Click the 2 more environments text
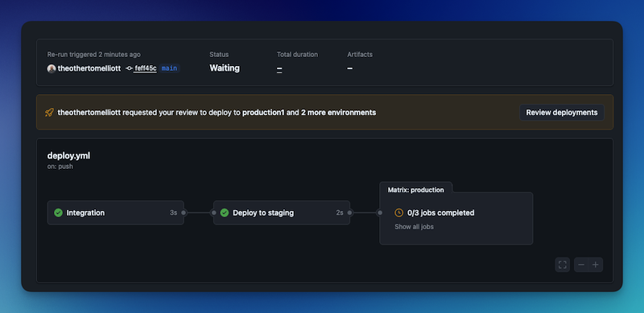 338,113
